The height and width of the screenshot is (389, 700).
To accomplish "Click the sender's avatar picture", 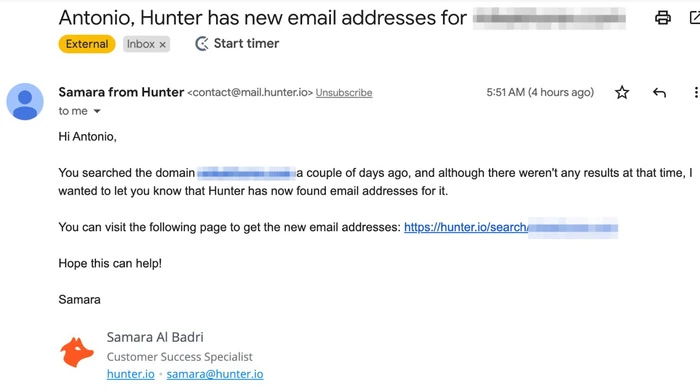I will coord(25,101).
